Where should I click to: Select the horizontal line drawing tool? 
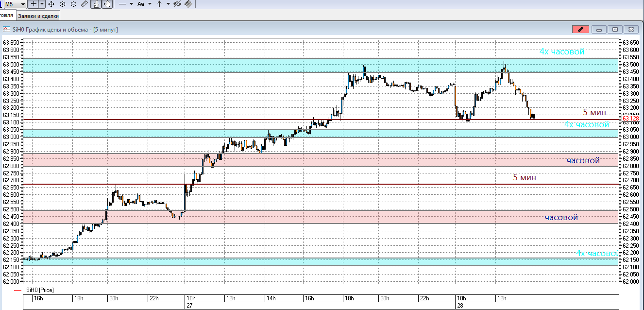pos(123,4)
